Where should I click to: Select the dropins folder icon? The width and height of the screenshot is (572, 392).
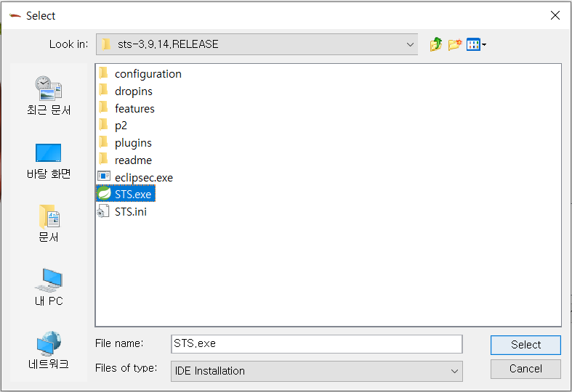coord(104,90)
